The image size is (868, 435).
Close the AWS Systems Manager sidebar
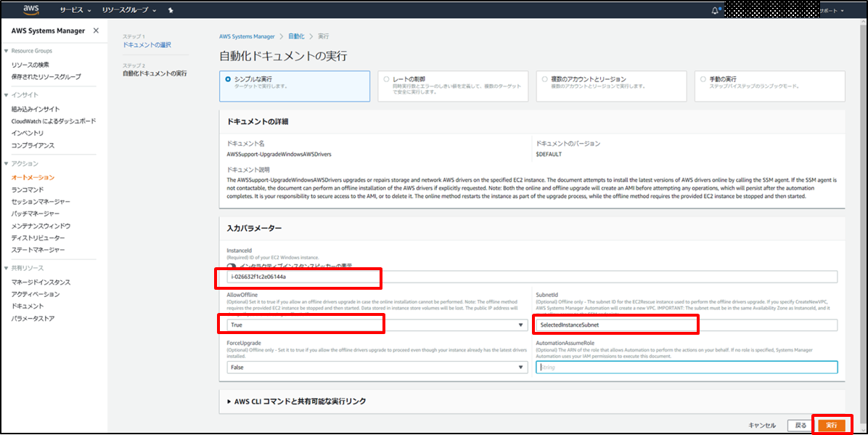pyautogui.click(x=97, y=31)
